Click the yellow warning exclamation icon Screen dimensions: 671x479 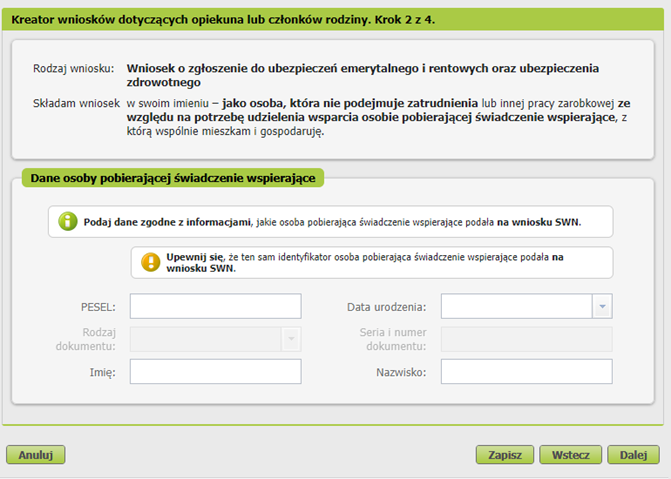click(151, 262)
